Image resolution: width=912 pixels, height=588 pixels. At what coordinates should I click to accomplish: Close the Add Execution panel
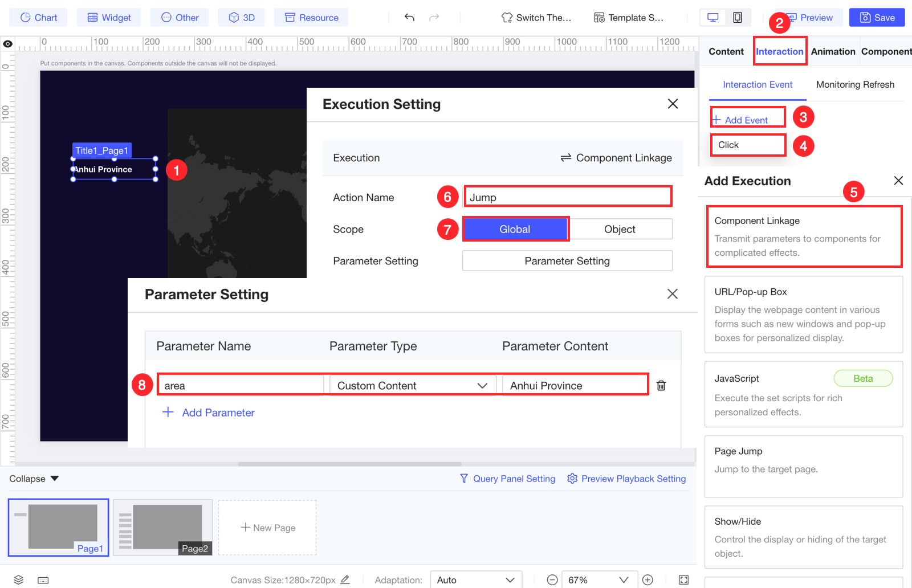point(898,181)
